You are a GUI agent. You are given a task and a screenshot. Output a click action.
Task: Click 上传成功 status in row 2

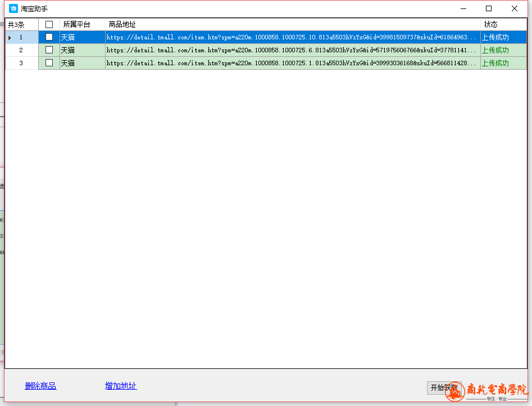[x=503, y=50]
